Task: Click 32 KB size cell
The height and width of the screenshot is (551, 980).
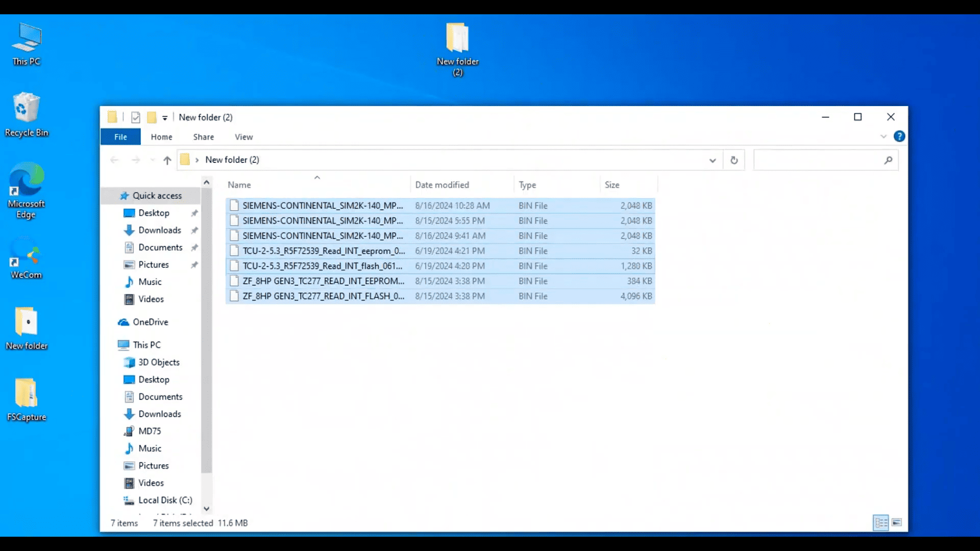Action: click(642, 251)
